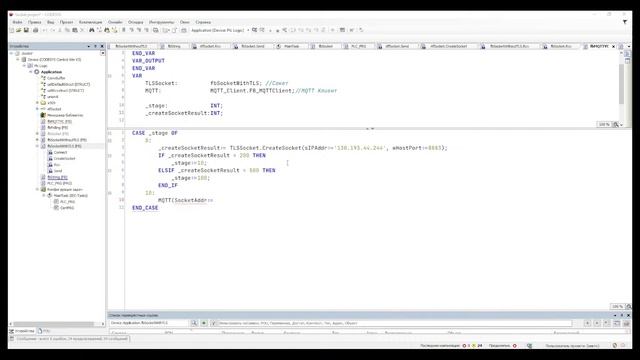Click the magnifier icon beside cross-reference field
The height and width of the screenshot is (360, 640).
(194, 323)
